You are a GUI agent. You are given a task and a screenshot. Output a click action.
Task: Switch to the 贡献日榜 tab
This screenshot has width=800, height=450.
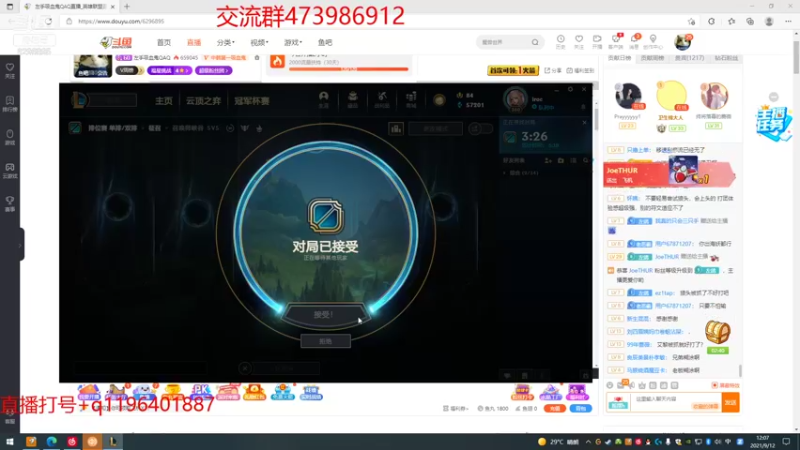(619, 58)
